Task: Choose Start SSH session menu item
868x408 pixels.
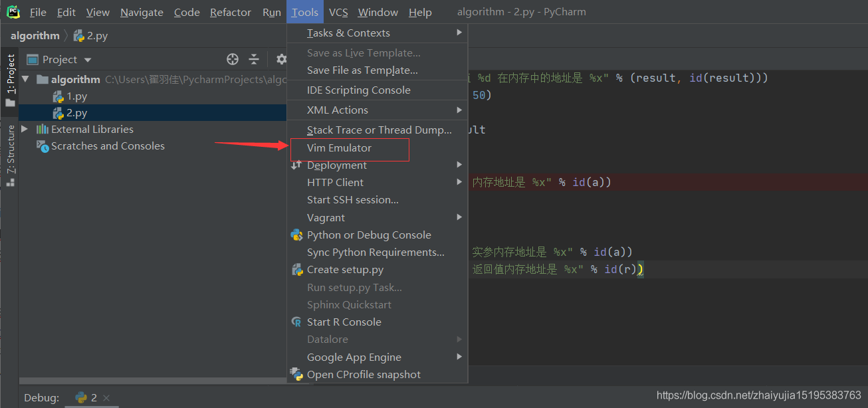Action: [x=352, y=200]
